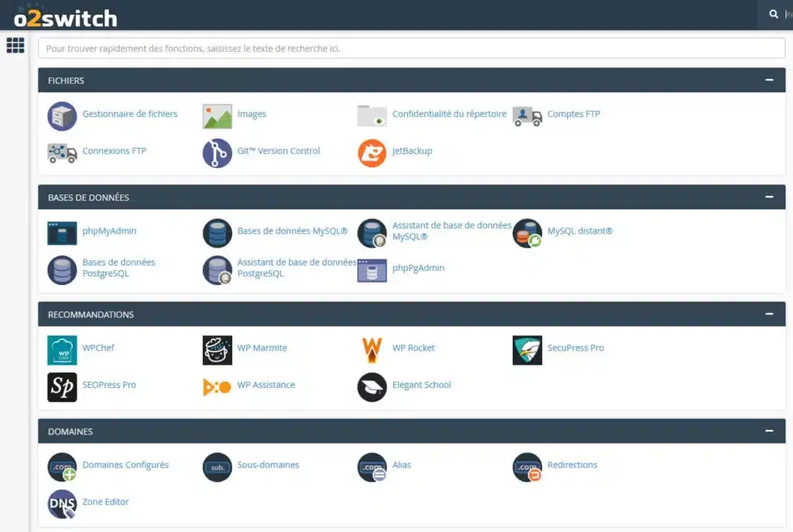Click the Bases de données PostgreSQL icon
Viewport: 793px width, 532px height.
62,270
